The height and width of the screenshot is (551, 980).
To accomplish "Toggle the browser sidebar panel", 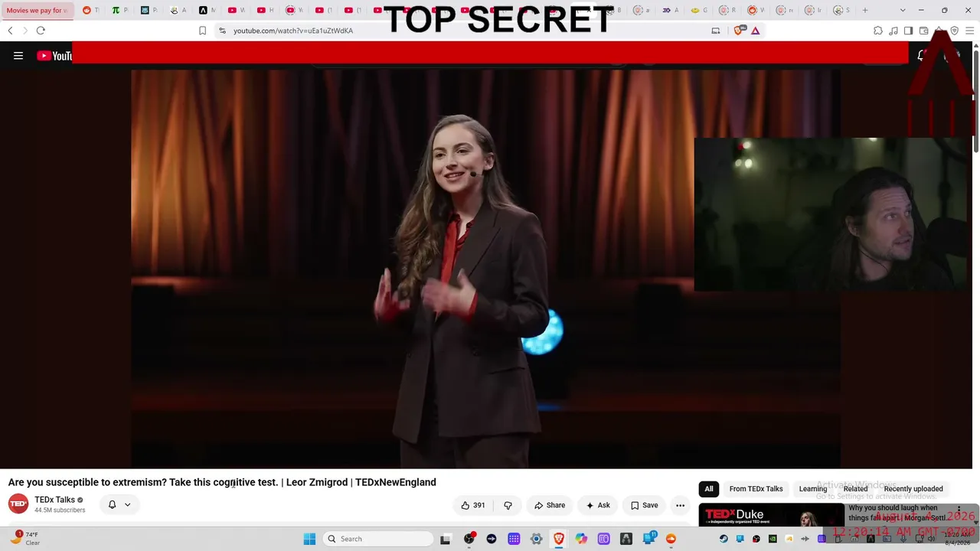I will coord(908,31).
